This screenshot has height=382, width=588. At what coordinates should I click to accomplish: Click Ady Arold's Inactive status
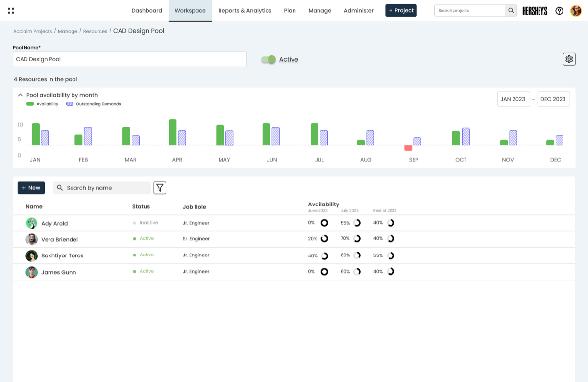pos(148,223)
